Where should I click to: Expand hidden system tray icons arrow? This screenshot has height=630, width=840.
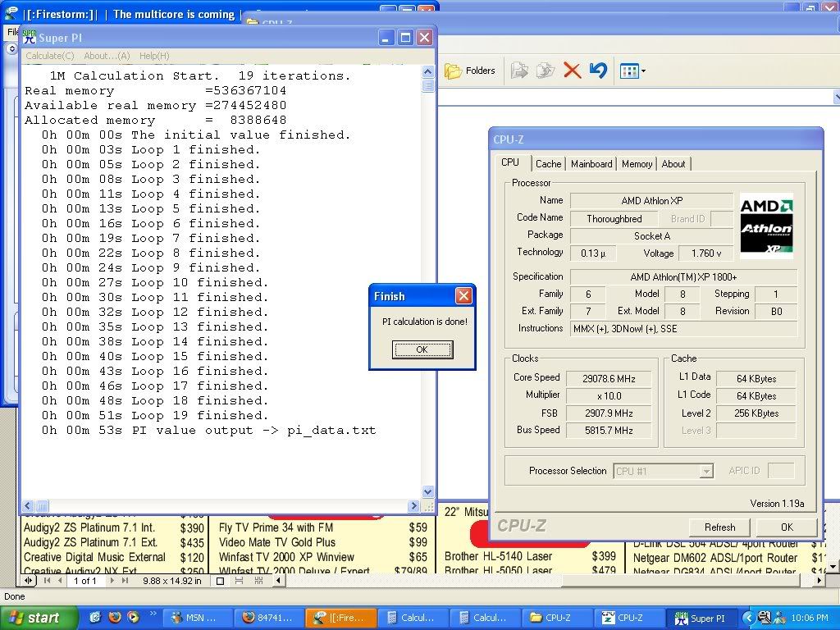(x=748, y=618)
